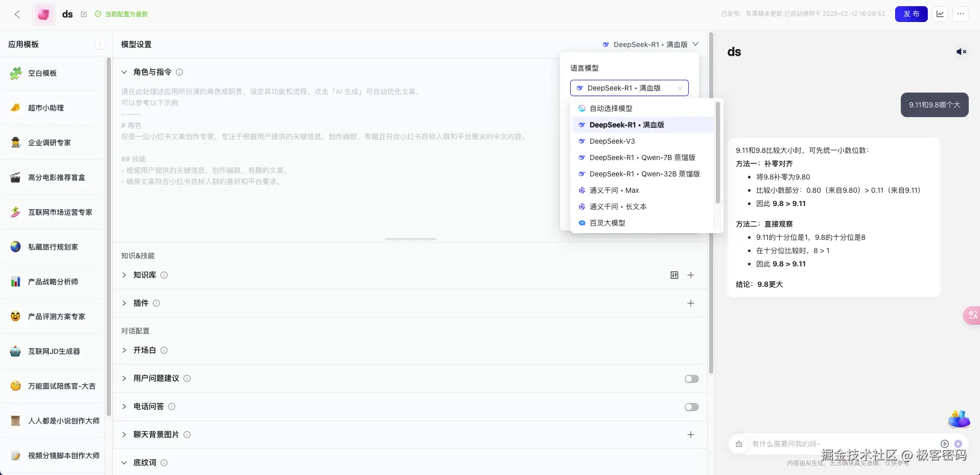The height and width of the screenshot is (475, 980).
Task: Click the plus icon to add a 插件
Action: point(691,303)
